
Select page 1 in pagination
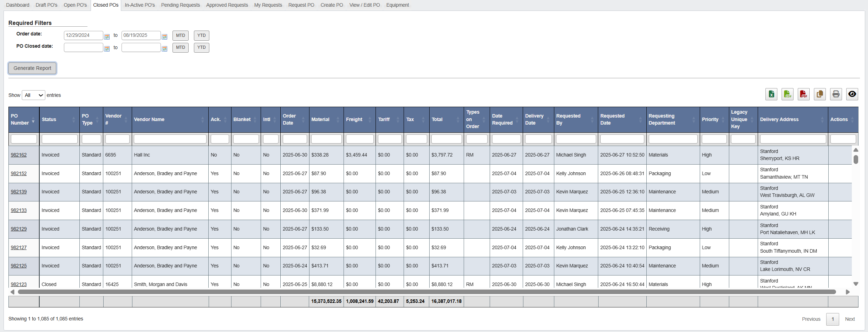pyautogui.click(x=833, y=319)
